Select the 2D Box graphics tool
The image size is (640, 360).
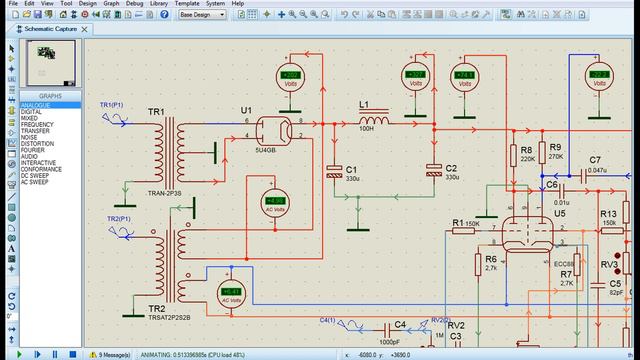point(11,207)
